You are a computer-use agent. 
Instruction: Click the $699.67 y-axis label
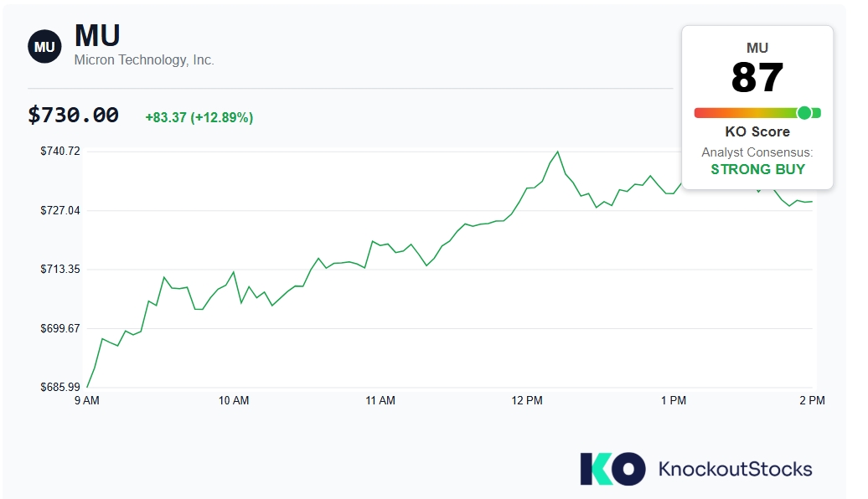[59, 328]
